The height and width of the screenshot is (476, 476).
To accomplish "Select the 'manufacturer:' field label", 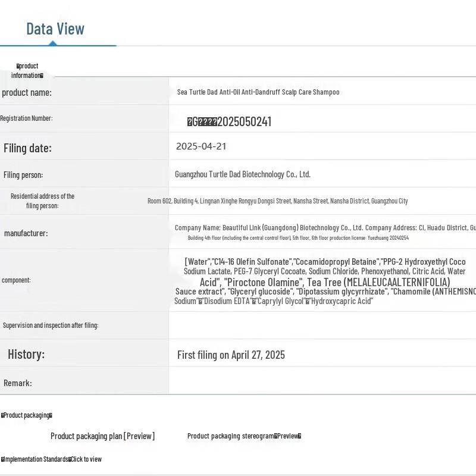I will (26, 233).
